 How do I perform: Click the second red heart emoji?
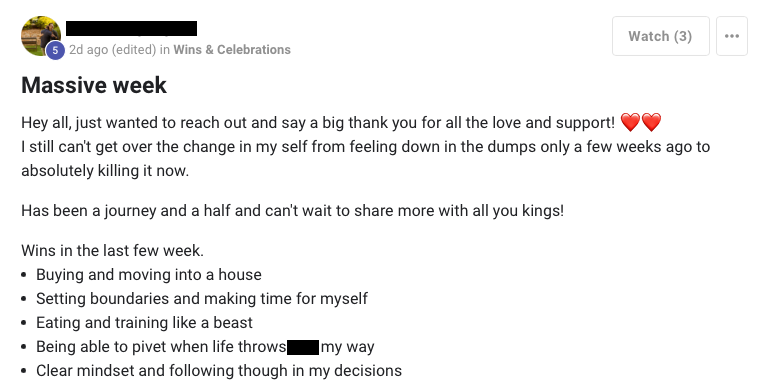pos(652,122)
